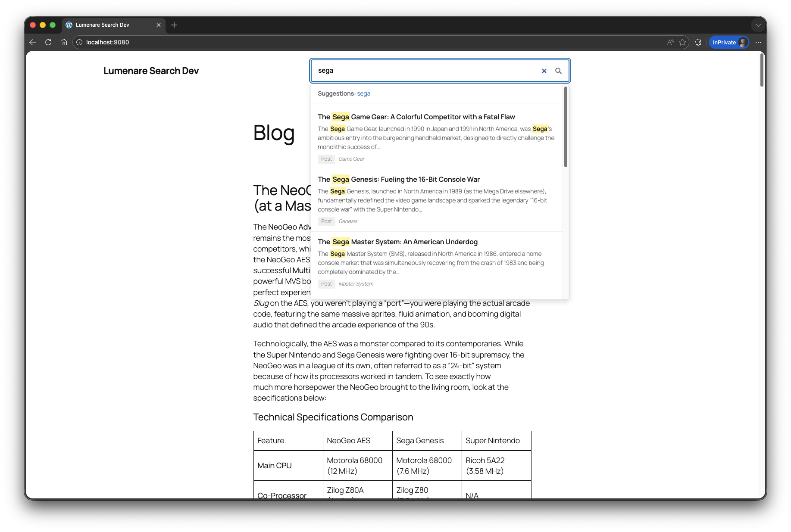Click the sega suggestion link
Viewport: 791px width, 532px height.
363,93
